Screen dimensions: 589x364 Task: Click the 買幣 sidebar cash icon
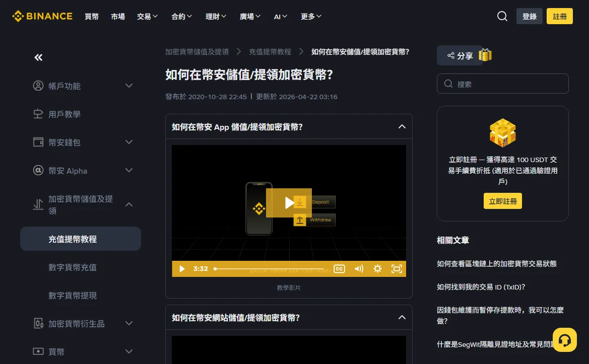pyautogui.click(x=38, y=351)
